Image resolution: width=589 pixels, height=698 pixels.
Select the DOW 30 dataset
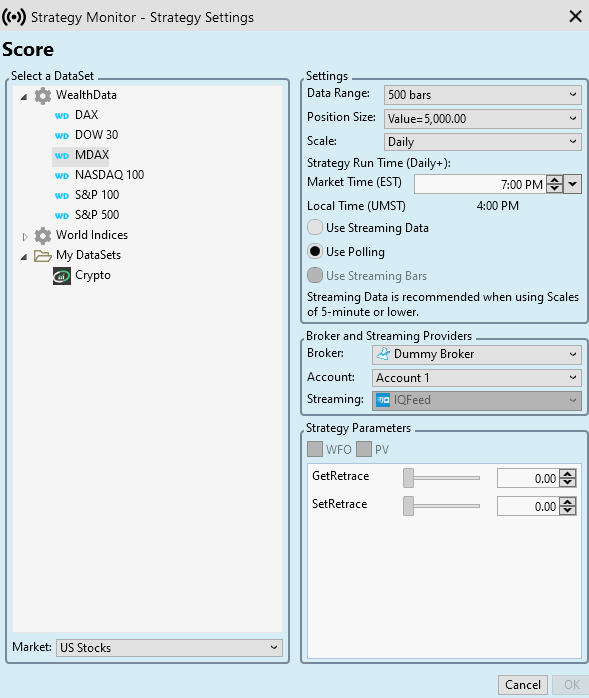point(97,135)
